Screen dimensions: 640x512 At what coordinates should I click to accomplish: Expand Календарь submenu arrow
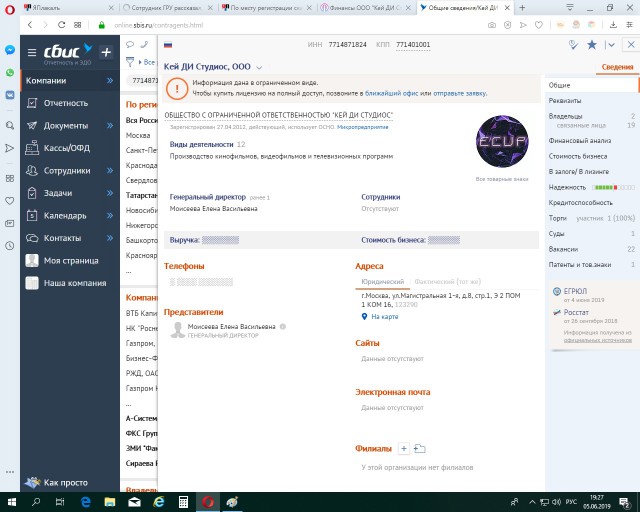110,215
